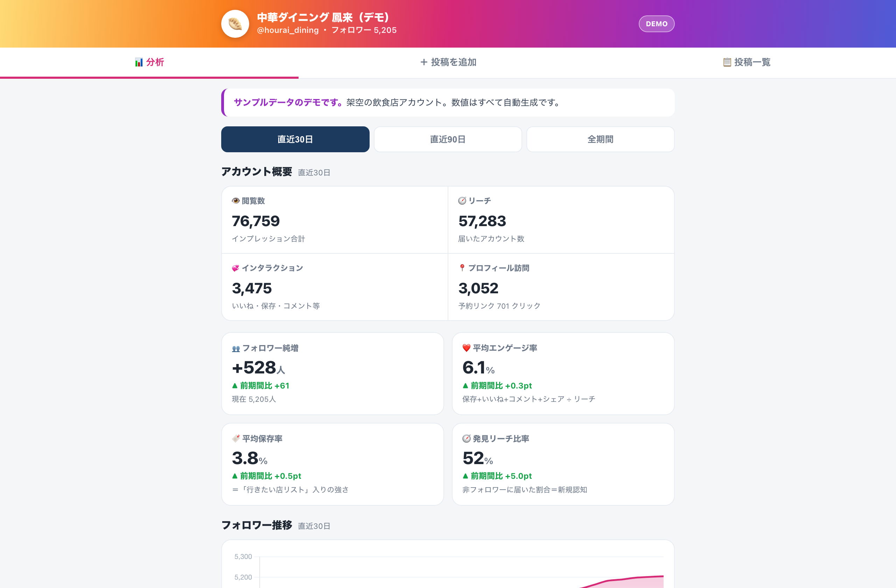The width and height of the screenshot is (896, 588).
Task: Switch to the 分析 tab
Action: [x=149, y=62]
